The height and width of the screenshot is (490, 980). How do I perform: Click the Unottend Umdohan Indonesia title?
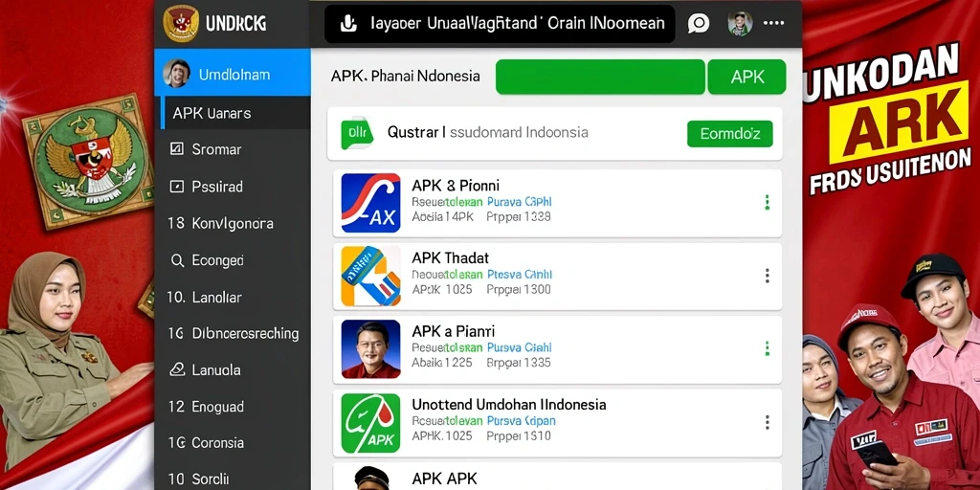click(x=509, y=405)
